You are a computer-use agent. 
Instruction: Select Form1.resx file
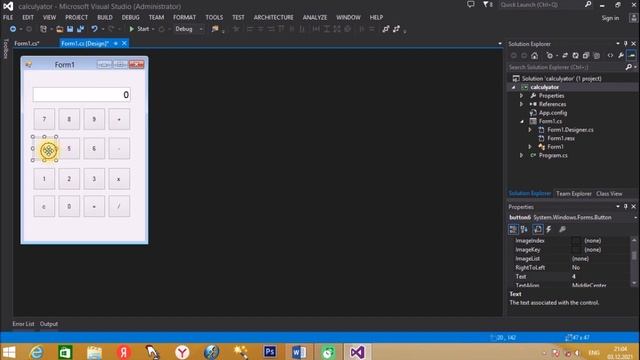[x=560, y=138]
